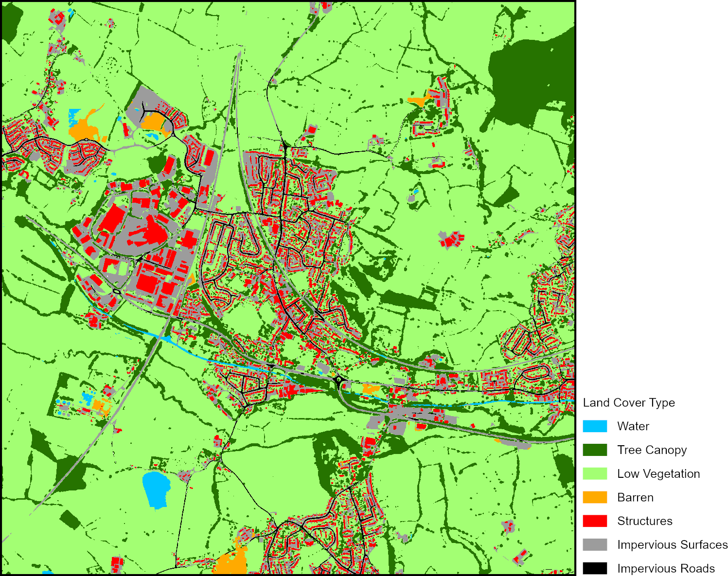Click the 'Land Cover Type' legend title

629,402
